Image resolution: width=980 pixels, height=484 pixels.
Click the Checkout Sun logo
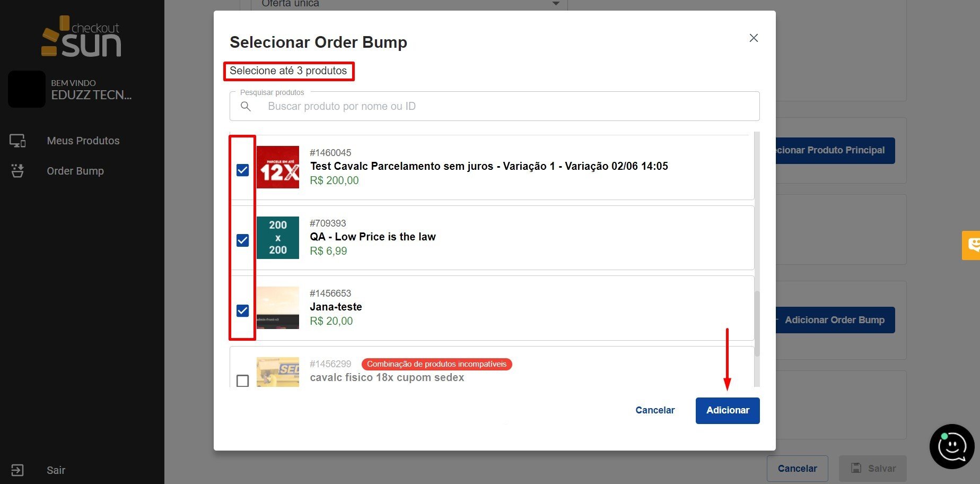click(81, 37)
